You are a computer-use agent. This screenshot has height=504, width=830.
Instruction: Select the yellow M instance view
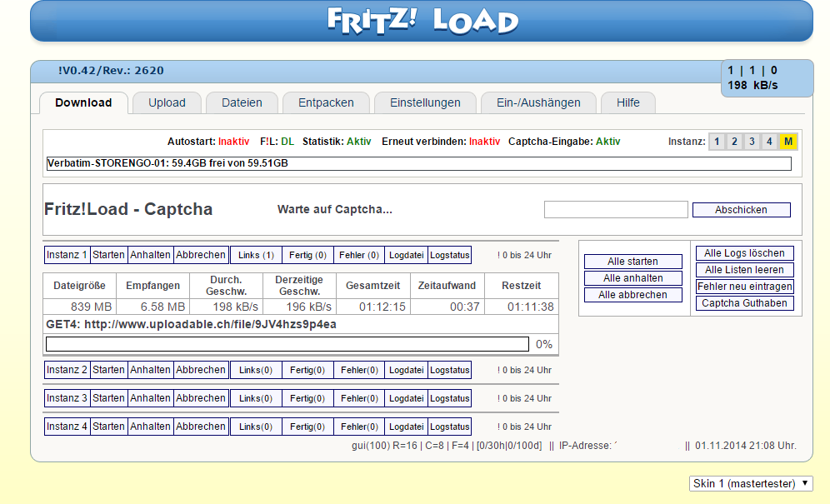coord(788,142)
